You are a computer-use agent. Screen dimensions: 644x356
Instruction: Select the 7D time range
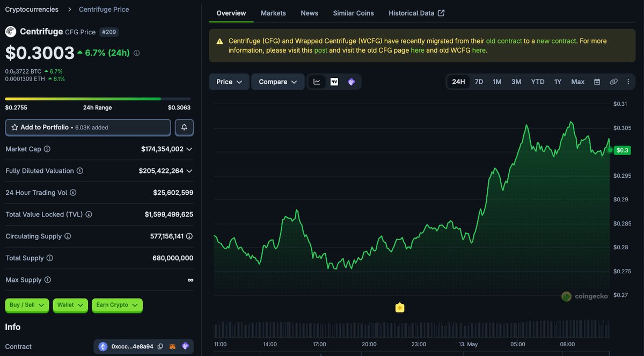pyautogui.click(x=479, y=82)
